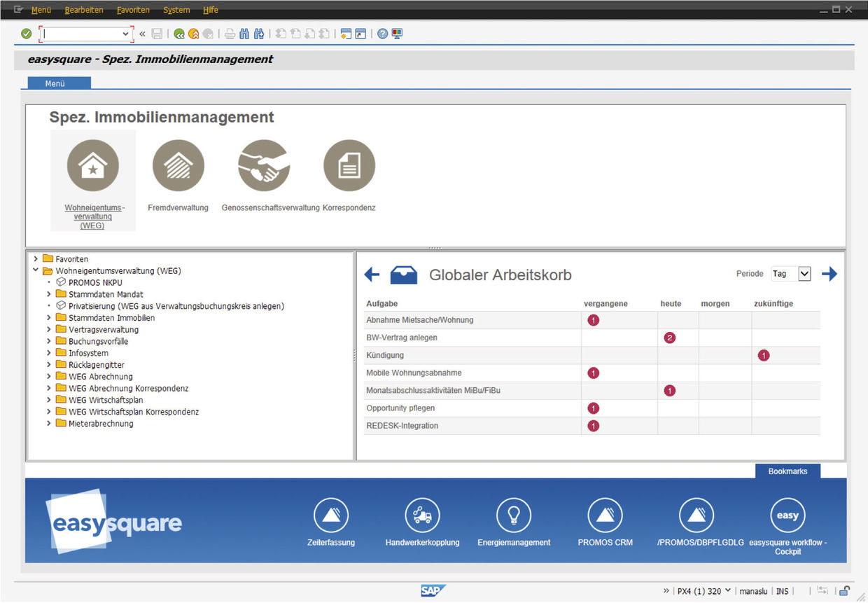The width and height of the screenshot is (868, 603).
Task: Open the Energiemanagement icon
Action: point(513,515)
